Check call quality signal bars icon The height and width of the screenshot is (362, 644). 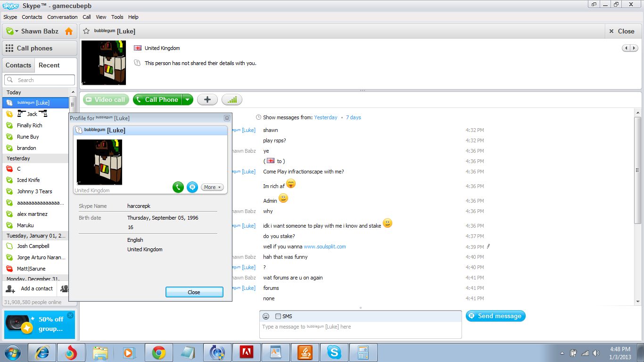tap(231, 99)
